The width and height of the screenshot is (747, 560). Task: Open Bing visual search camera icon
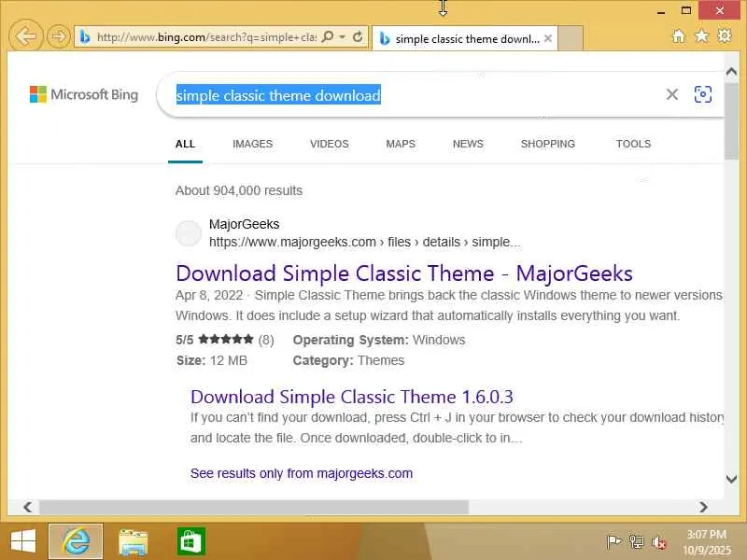pyautogui.click(x=703, y=94)
